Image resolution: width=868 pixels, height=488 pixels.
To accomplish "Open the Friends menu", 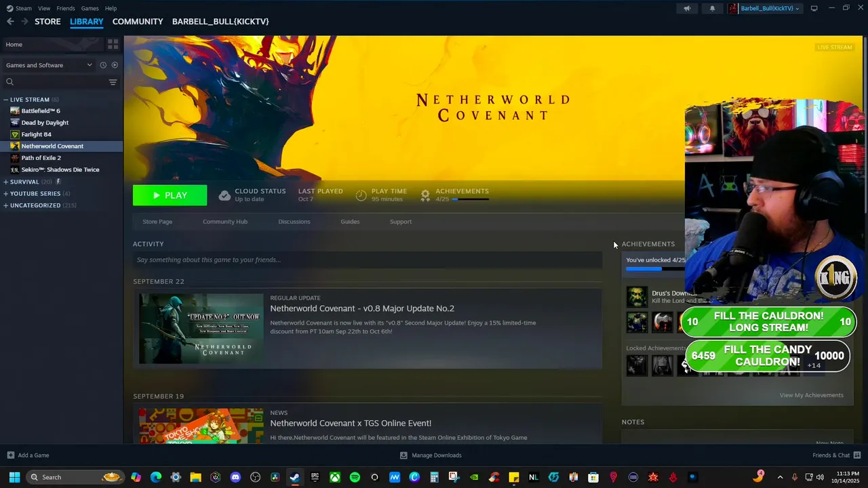I will (66, 8).
